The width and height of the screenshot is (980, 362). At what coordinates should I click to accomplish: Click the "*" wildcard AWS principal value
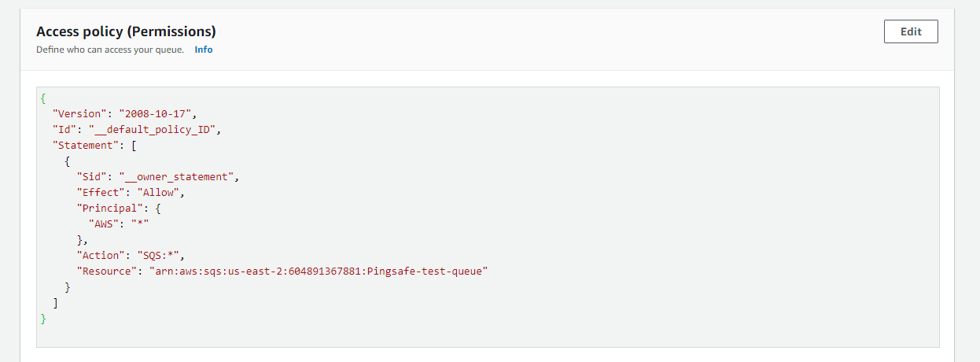[x=140, y=224]
